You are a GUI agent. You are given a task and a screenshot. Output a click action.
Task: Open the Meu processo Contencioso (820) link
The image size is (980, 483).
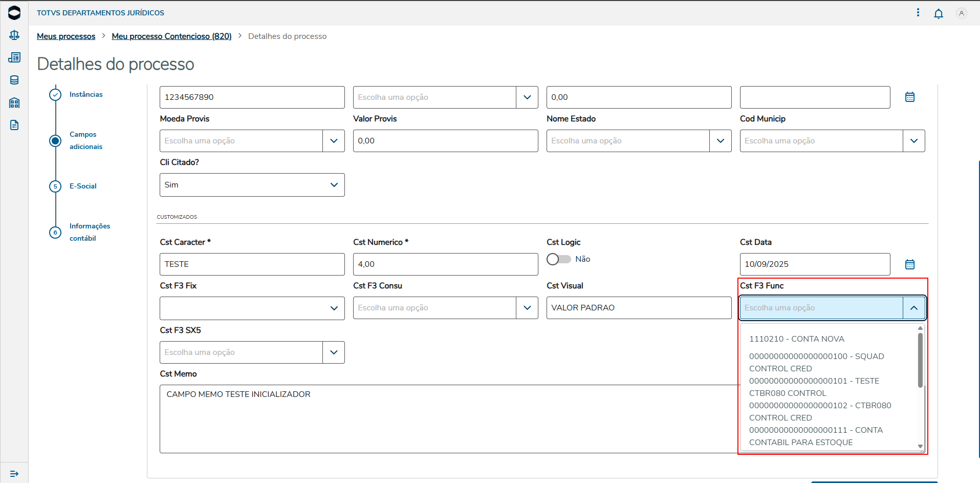click(171, 36)
